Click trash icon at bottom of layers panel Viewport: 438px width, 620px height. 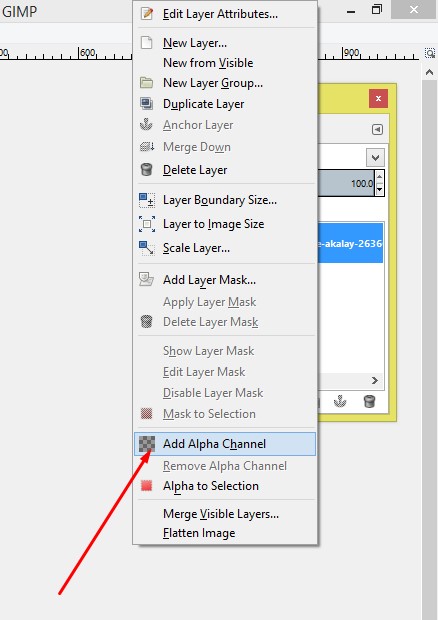pos(369,401)
